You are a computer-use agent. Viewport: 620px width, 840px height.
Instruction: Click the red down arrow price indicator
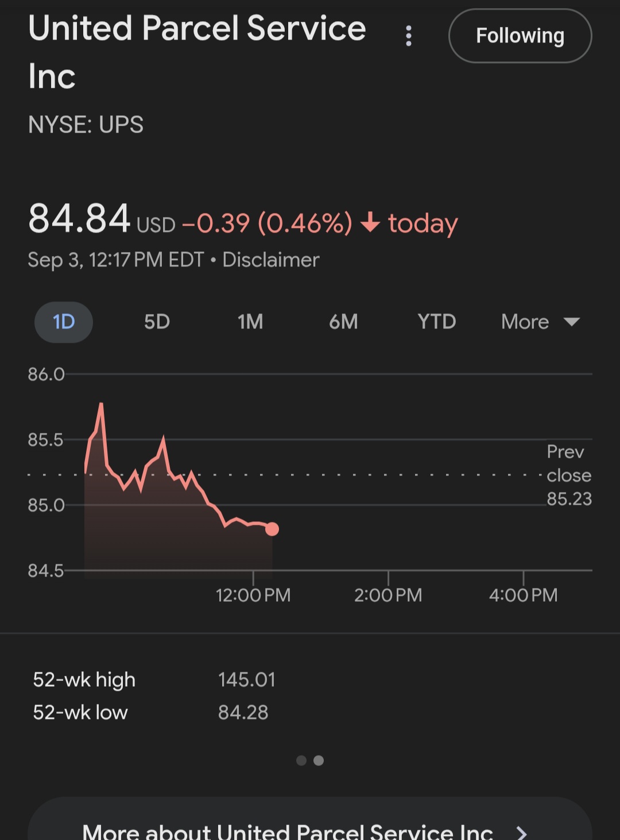(x=370, y=222)
